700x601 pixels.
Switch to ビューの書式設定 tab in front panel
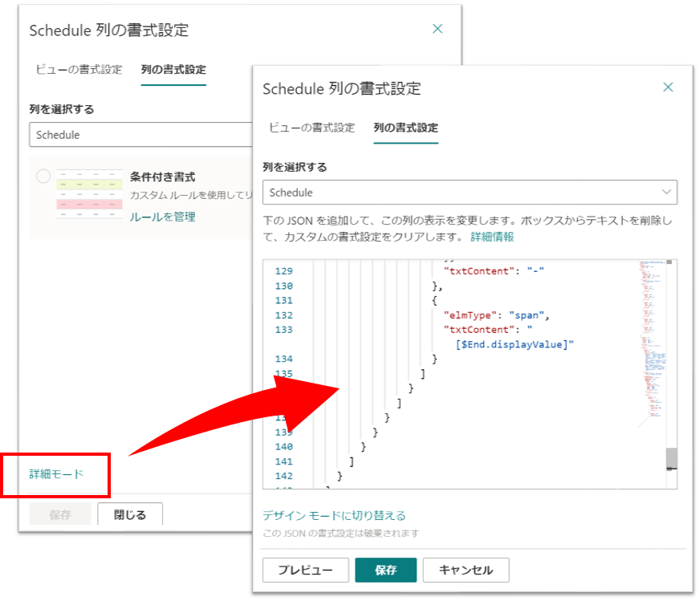(311, 128)
